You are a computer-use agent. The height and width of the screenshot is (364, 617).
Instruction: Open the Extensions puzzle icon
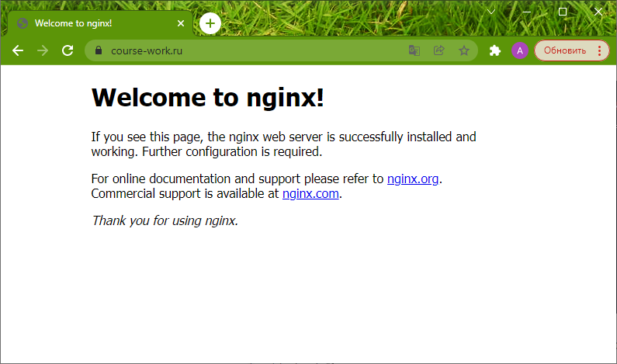pos(494,50)
